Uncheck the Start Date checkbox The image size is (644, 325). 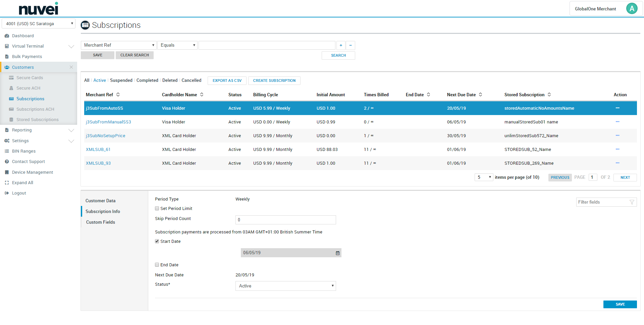[157, 241]
